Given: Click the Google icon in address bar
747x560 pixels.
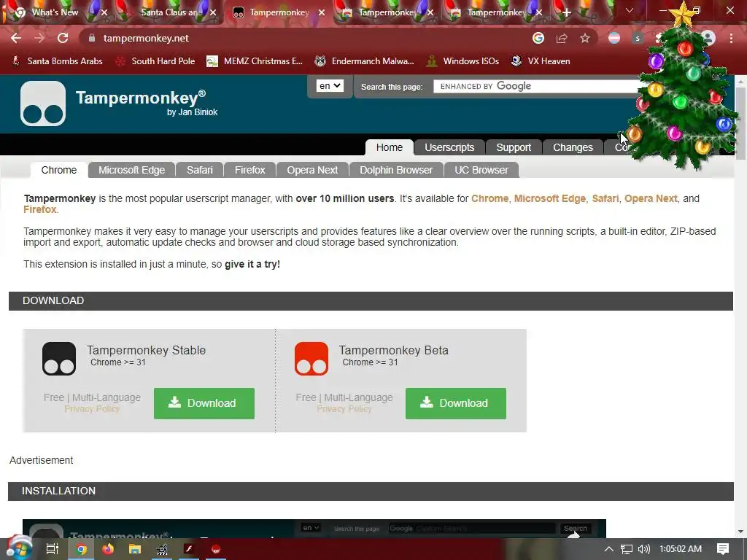Looking at the screenshot, I should pyautogui.click(x=538, y=38).
